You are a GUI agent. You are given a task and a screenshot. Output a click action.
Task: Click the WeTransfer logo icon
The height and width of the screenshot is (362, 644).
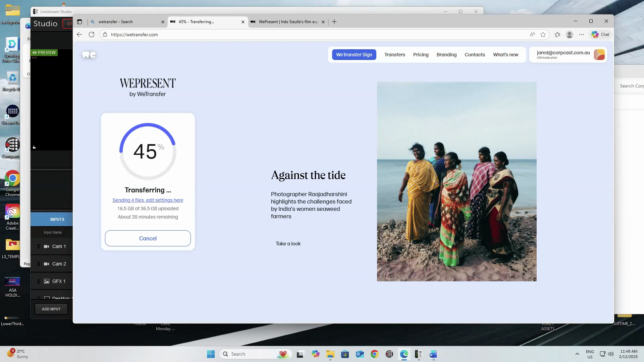pos(89,55)
